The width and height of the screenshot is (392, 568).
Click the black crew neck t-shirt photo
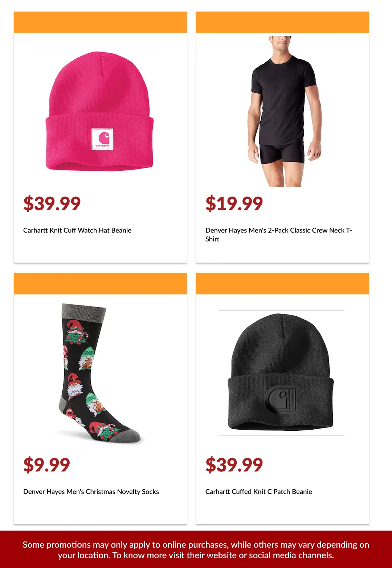(x=282, y=111)
